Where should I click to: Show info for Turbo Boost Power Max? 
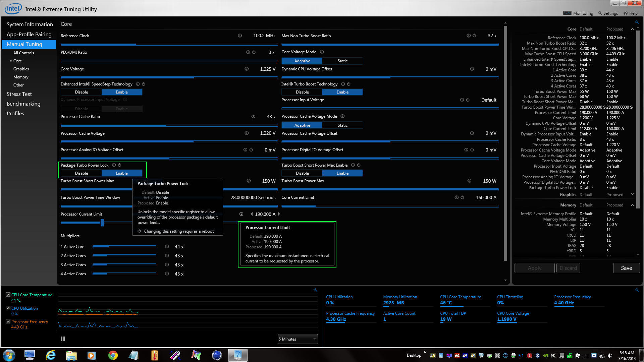470,181
